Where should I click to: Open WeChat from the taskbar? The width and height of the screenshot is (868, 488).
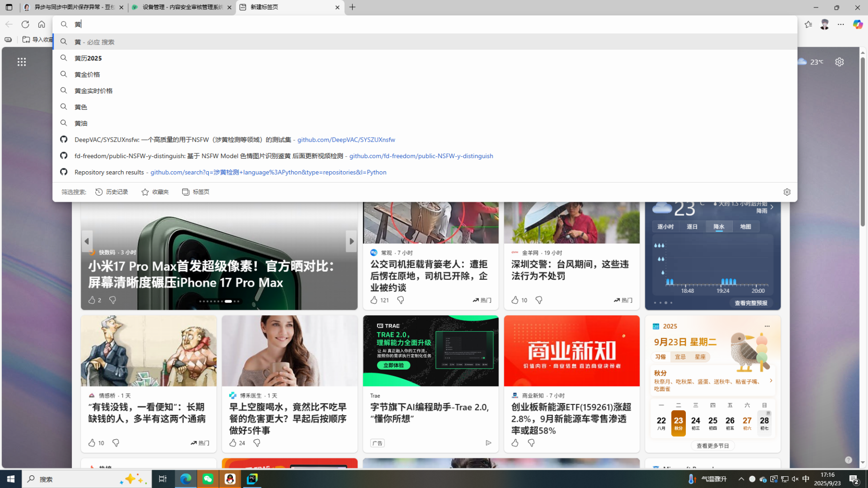[x=208, y=479]
